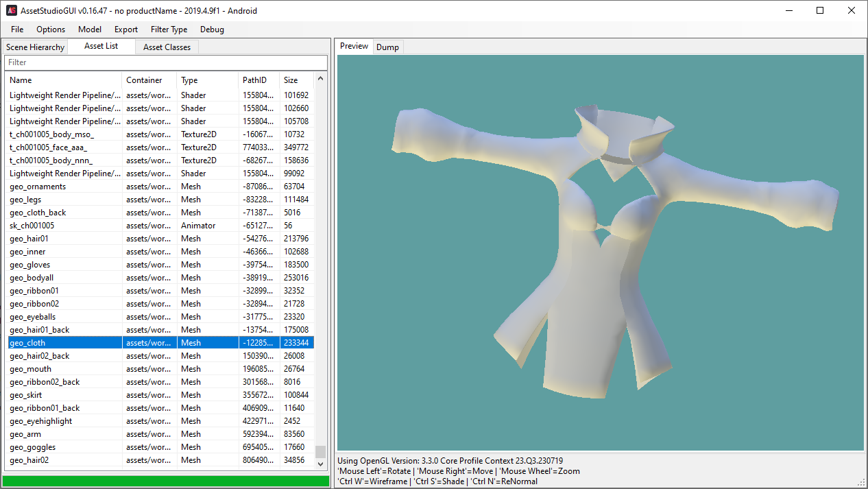Select the geo_eyeballs mesh row

tap(160, 317)
